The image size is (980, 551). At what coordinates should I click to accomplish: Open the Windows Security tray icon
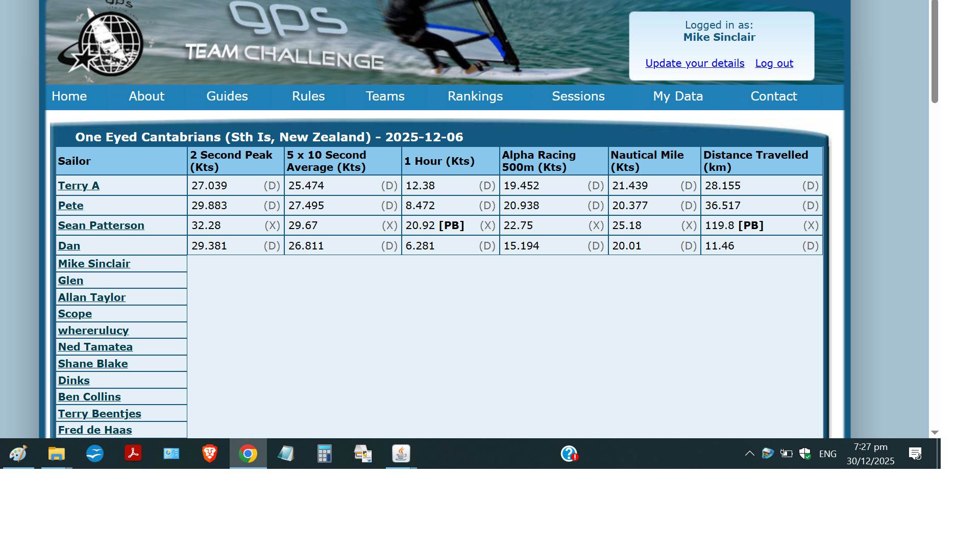(805, 454)
